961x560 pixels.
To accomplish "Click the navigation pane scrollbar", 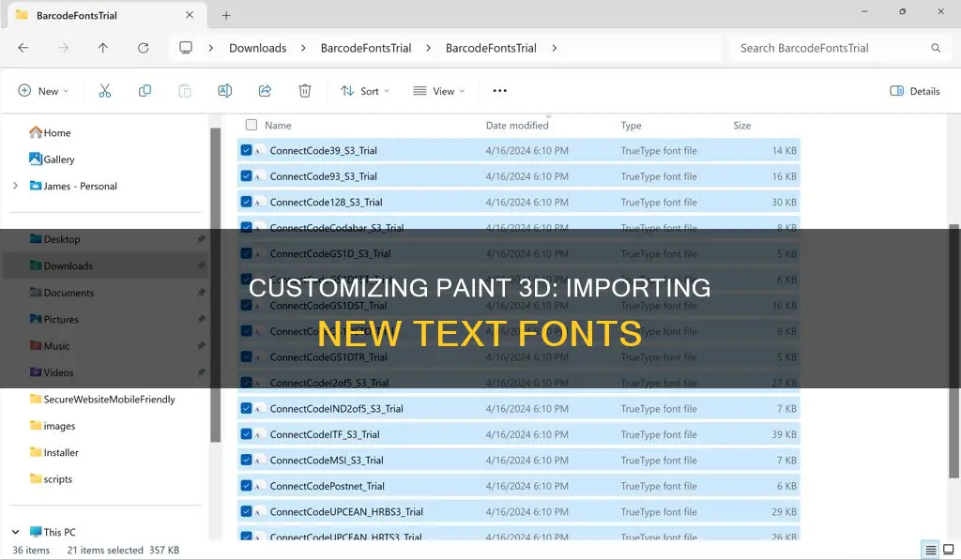I will coord(215,285).
